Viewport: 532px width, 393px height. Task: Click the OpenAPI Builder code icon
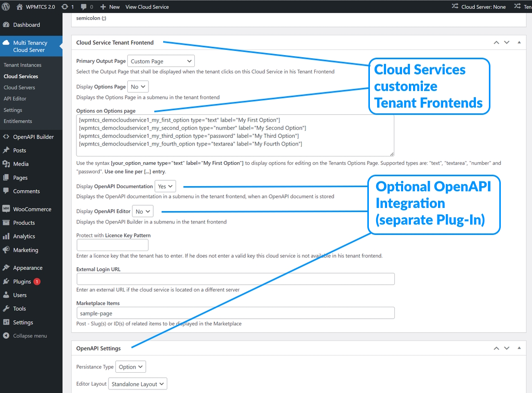pos(6,136)
